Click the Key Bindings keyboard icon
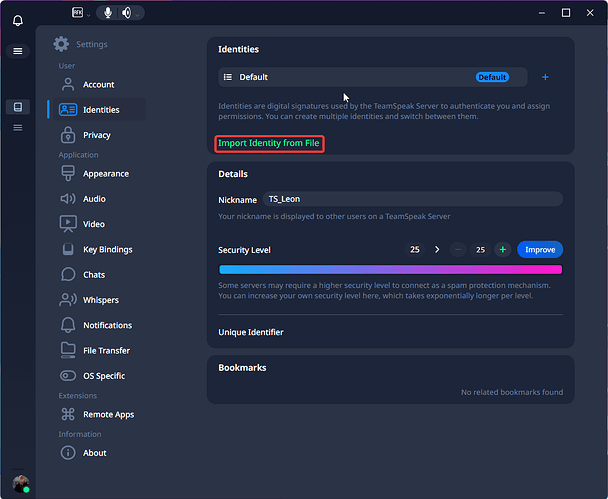 pyautogui.click(x=68, y=249)
